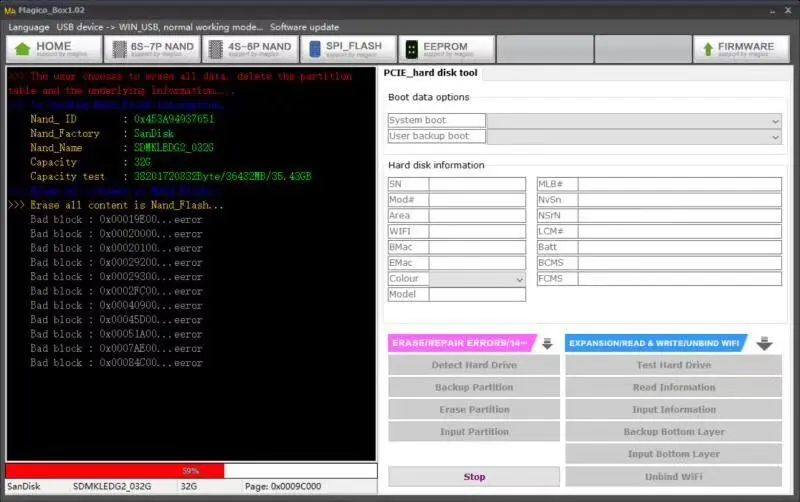The image size is (800, 502).
Task: Click the pink ERASE/REPAIR ERRORS header
Action: (462, 343)
